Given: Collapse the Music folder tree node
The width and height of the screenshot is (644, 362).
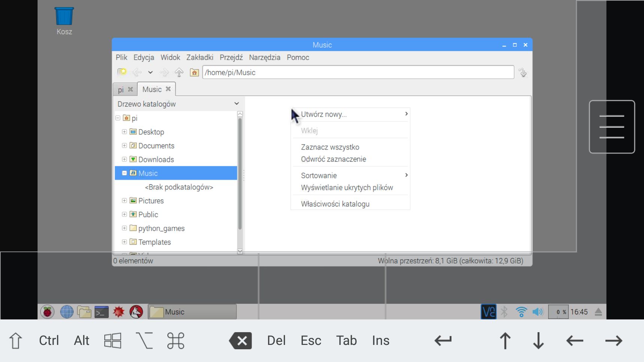Looking at the screenshot, I should (124, 173).
